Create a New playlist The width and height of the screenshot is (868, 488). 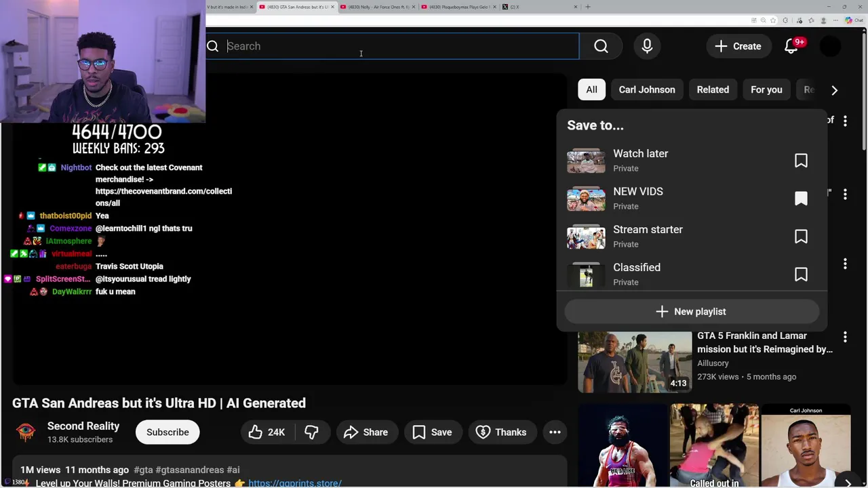(x=692, y=311)
